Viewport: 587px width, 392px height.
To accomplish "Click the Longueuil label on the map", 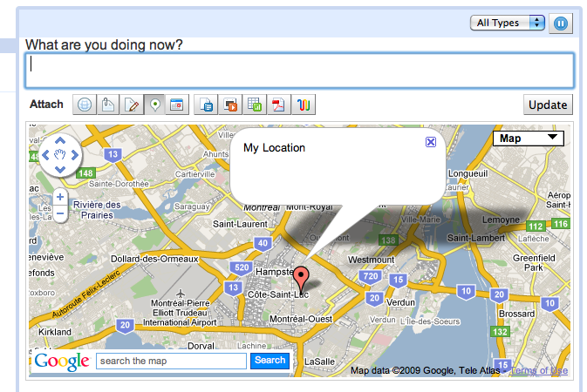I will click(468, 174).
